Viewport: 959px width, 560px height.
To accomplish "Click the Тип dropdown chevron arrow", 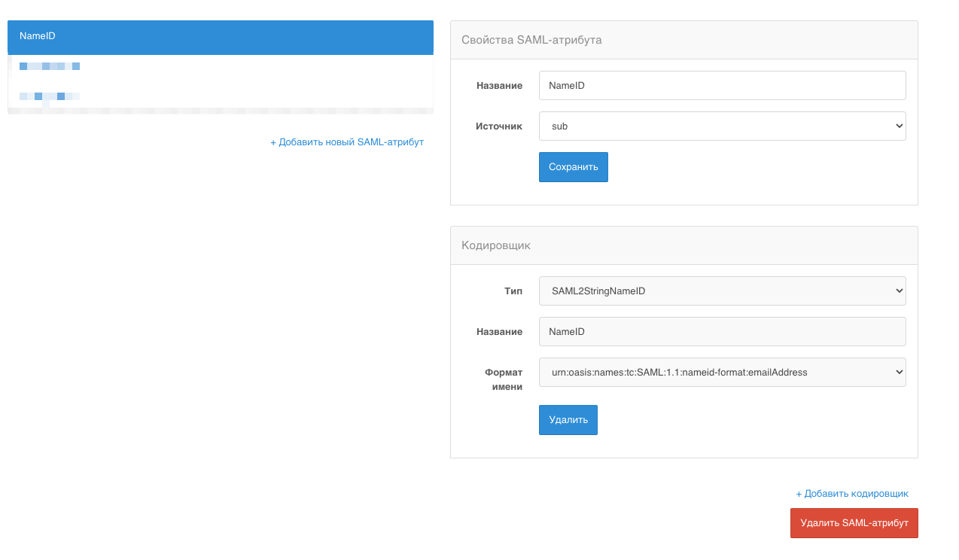I will [898, 291].
